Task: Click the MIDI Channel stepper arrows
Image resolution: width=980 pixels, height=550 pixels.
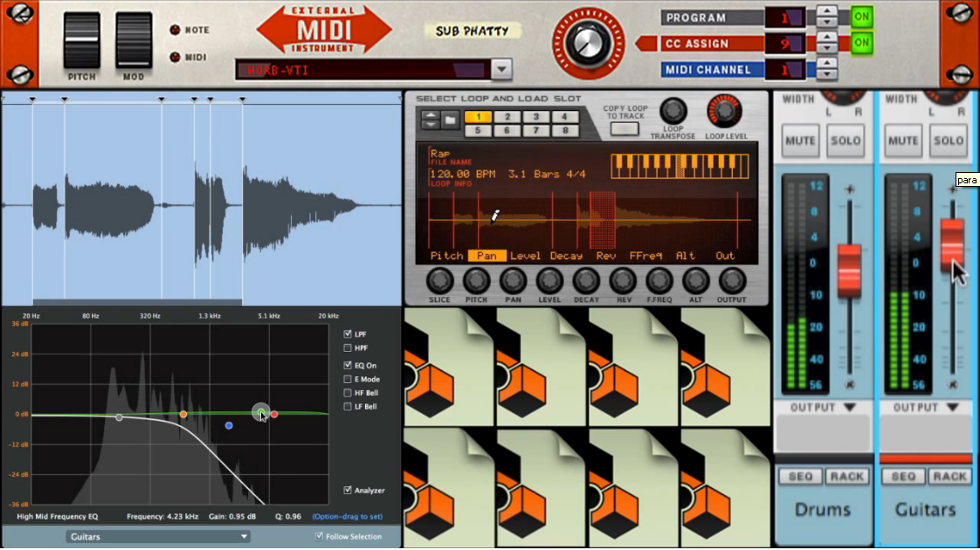Action: 827,69
